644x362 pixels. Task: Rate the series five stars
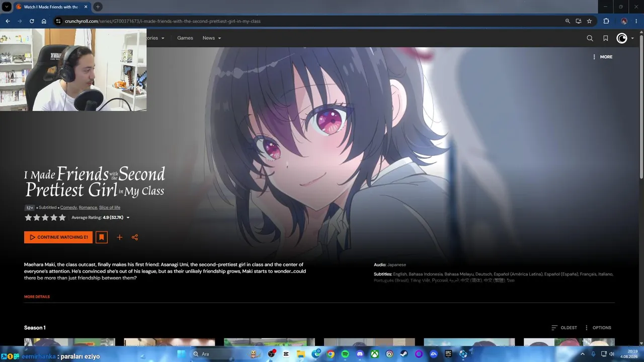[x=62, y=218]
